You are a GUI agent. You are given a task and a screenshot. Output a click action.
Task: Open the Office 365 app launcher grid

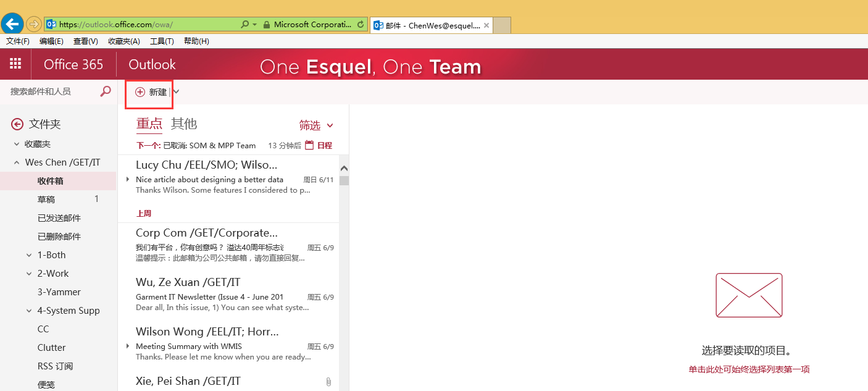coord(15,64)
